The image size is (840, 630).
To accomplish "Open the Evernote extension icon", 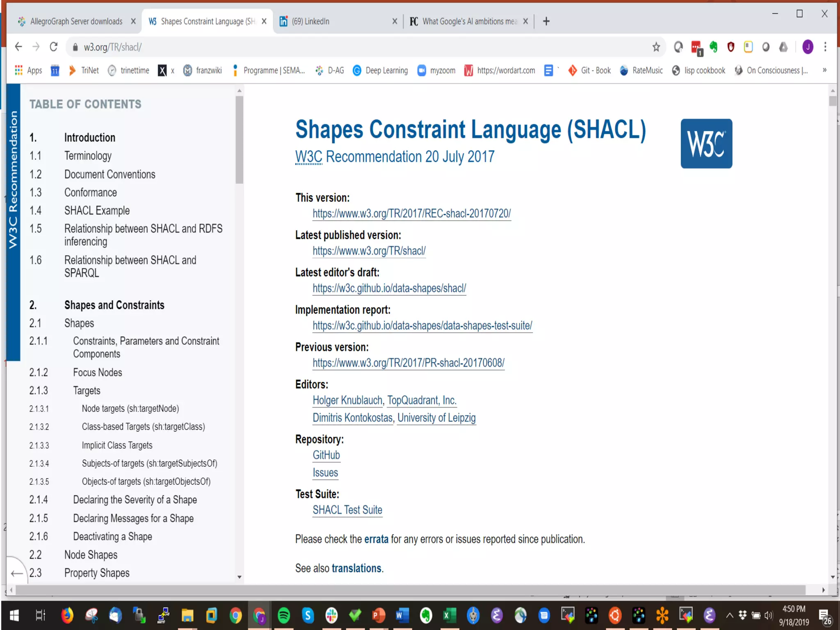I will tap(714, 47).
